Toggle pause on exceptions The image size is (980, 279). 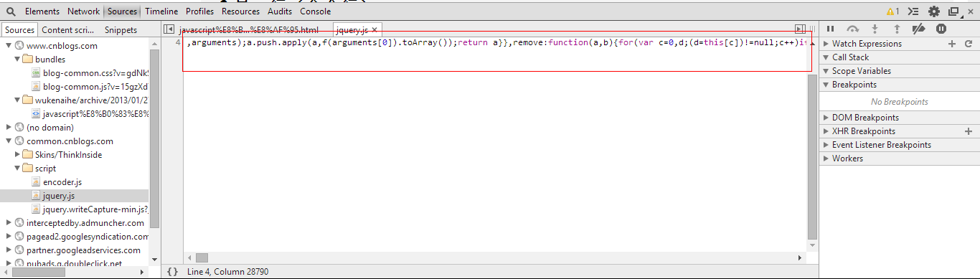941,29
